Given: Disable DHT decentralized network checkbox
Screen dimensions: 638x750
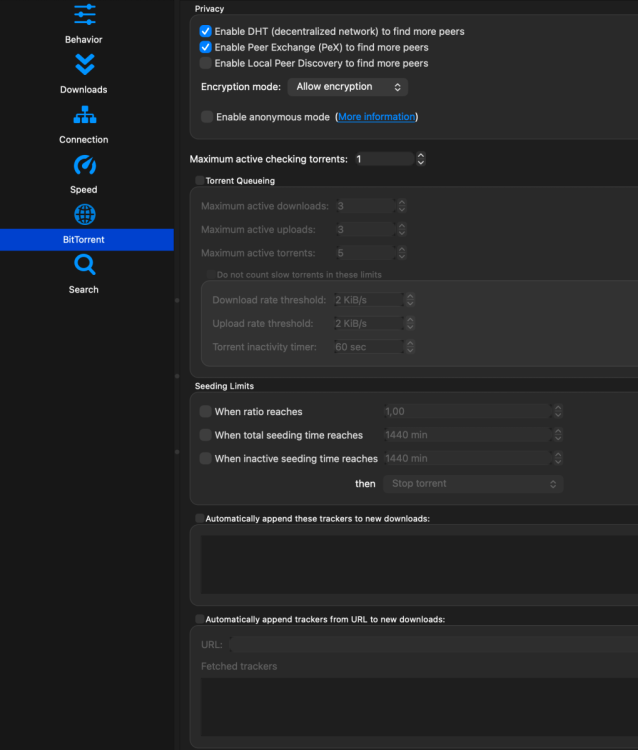Looking at the screenshot, I should pyautogui.click(x=206, y=31).
